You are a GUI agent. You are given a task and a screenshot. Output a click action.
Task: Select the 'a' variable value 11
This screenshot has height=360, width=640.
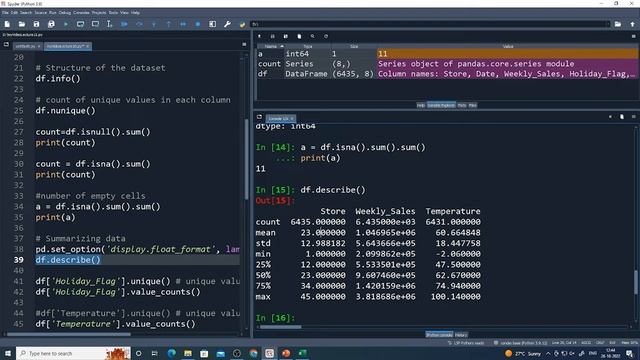(507, 54)
